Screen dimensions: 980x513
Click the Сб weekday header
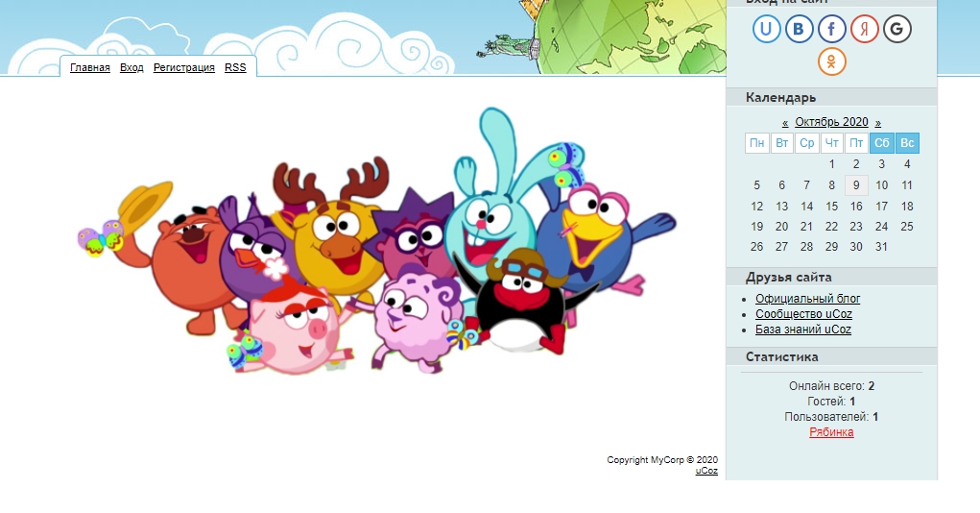(x=882, y=143)
